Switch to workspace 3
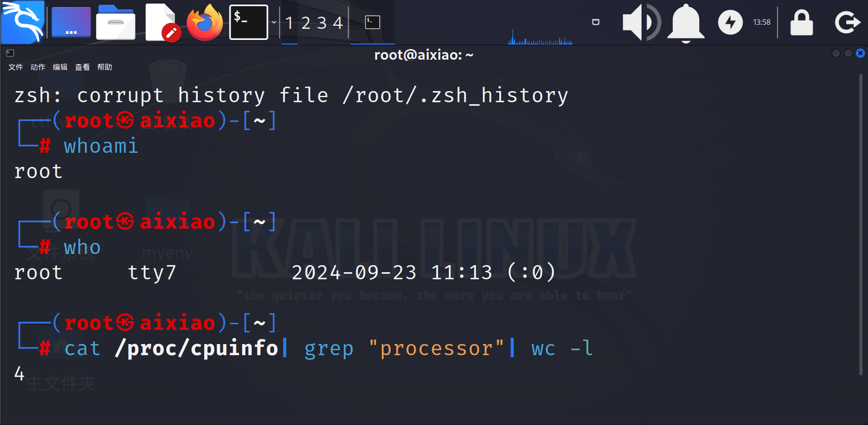The image size is (868, 425). tap(322, 23)
